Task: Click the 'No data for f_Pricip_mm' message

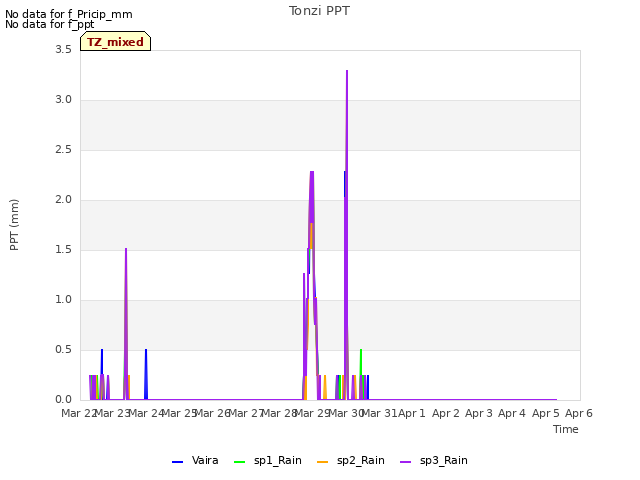Action: pos(69,14)
